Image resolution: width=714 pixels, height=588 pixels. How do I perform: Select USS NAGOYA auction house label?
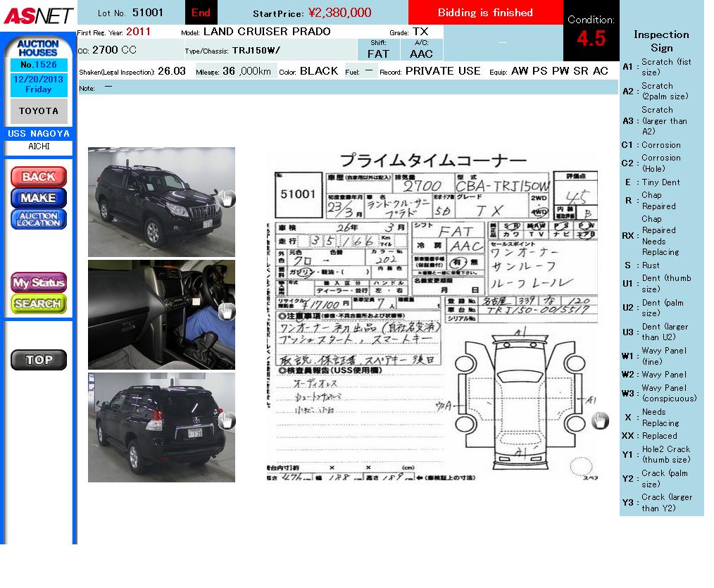[x=39, y=134]
